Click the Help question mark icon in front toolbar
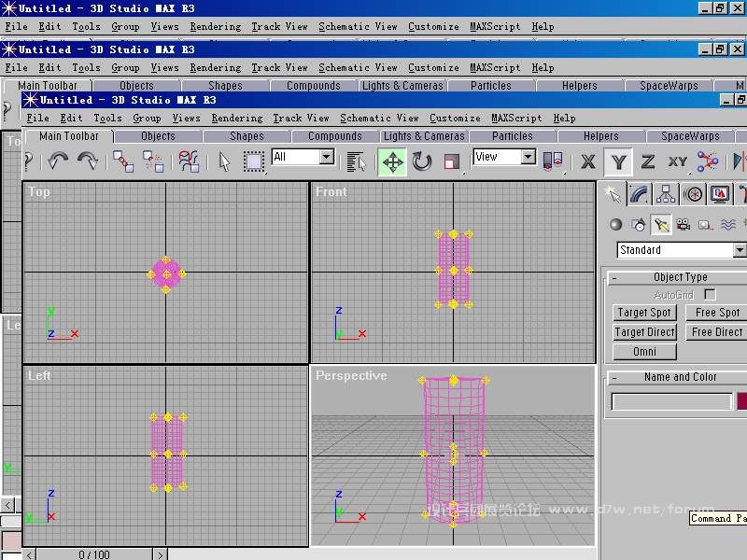747x560 pixels. point(29,161)
